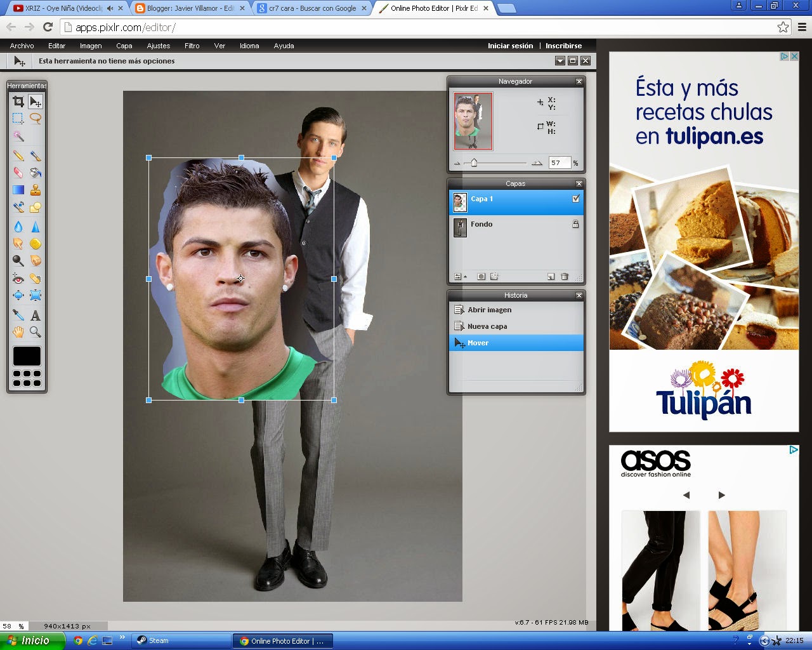Select the rectangular Marquee tool
The height and width of the screenshot is (650, 812).
pyautogui.click(x=18, y=119)
